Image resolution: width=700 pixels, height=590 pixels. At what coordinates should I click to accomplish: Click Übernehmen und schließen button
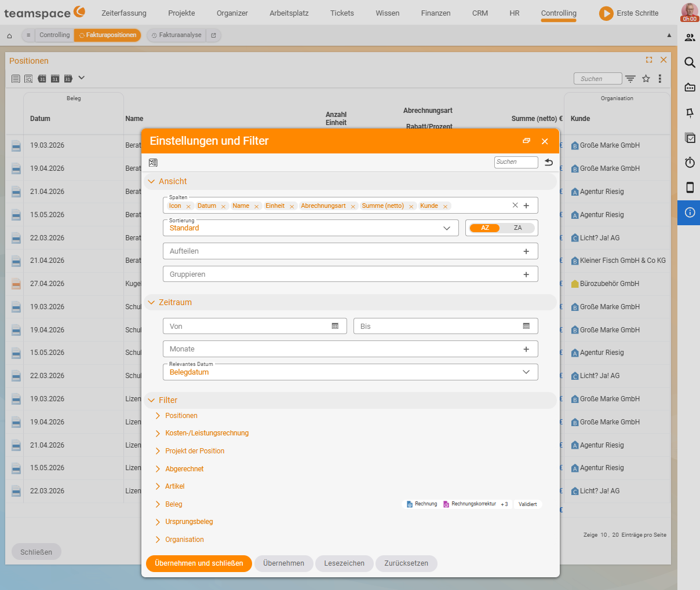coord(199,563)
